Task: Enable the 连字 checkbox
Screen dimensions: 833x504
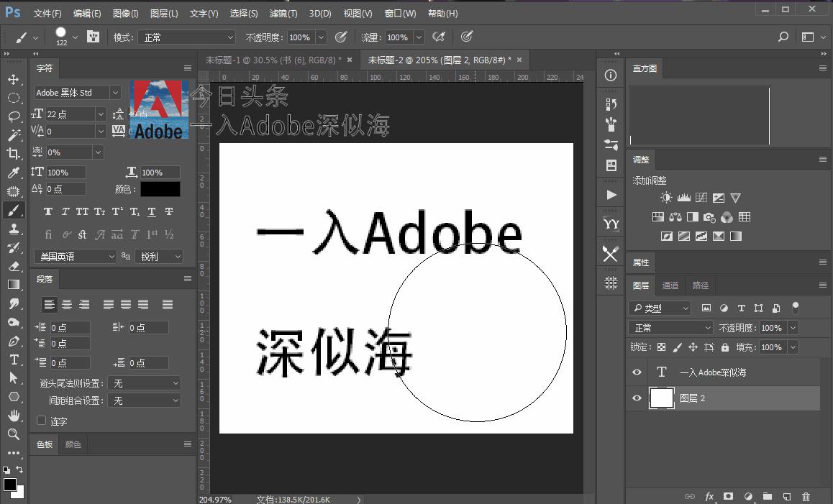Action: coord(42,421)
